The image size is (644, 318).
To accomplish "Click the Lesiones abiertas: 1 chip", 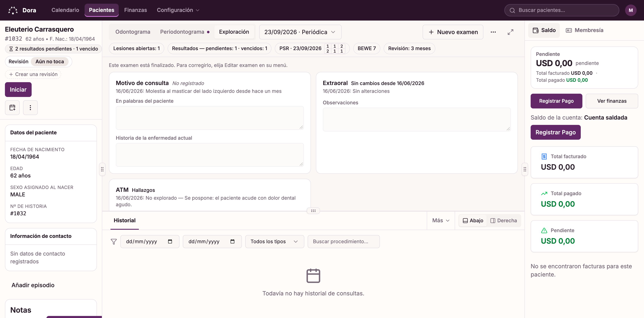I will (137, 48).
